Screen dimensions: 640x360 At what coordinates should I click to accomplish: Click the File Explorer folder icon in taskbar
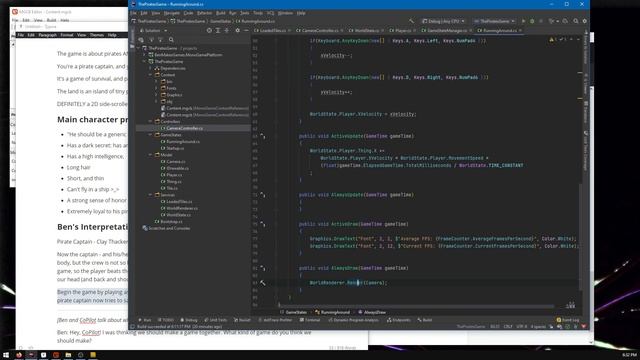(x=68, y=355)
